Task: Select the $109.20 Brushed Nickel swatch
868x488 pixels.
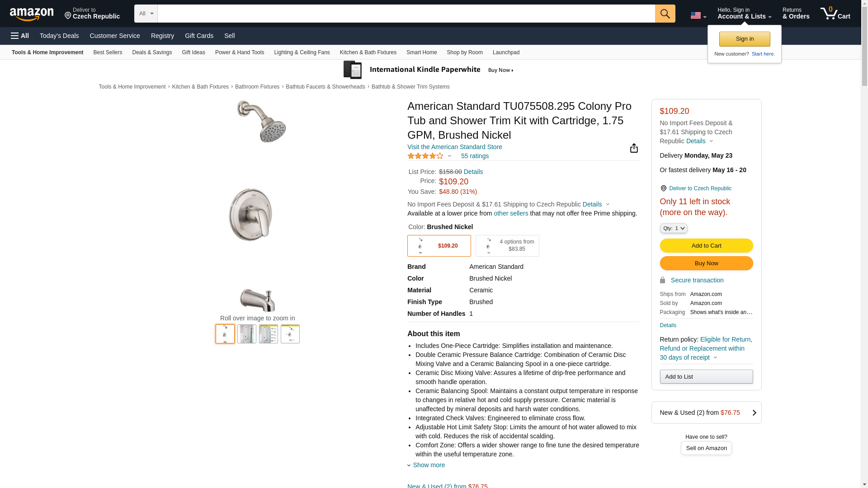Action: tap(439, 246)
